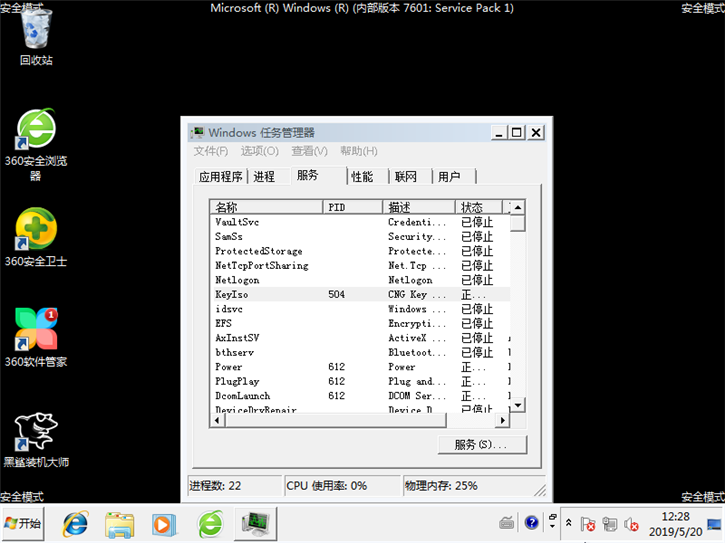Open 黑鲨装机大师 desktop shortcut
The image size is (725, 543).
point(36,439)
